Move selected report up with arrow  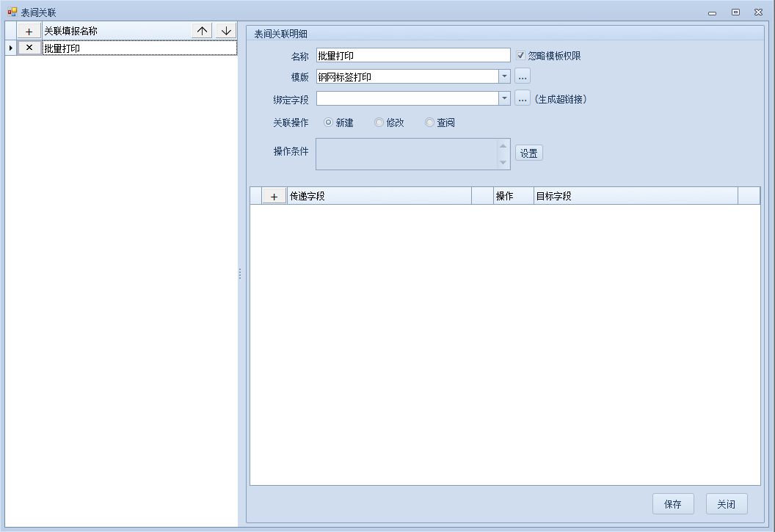click(x=203, y=31)
